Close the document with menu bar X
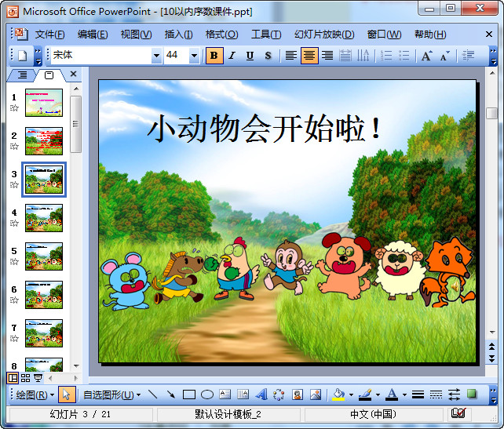 point(489,34)
